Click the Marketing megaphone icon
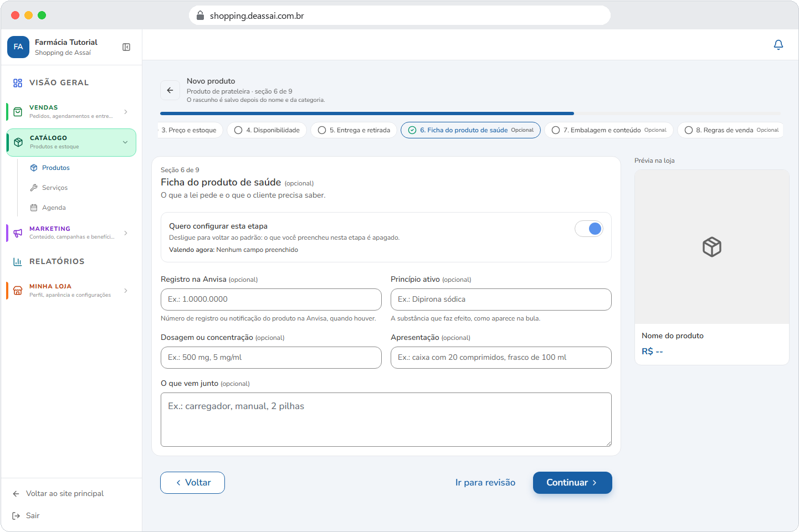The width and height of the screenshot is (799, 532). click(18, 233)
